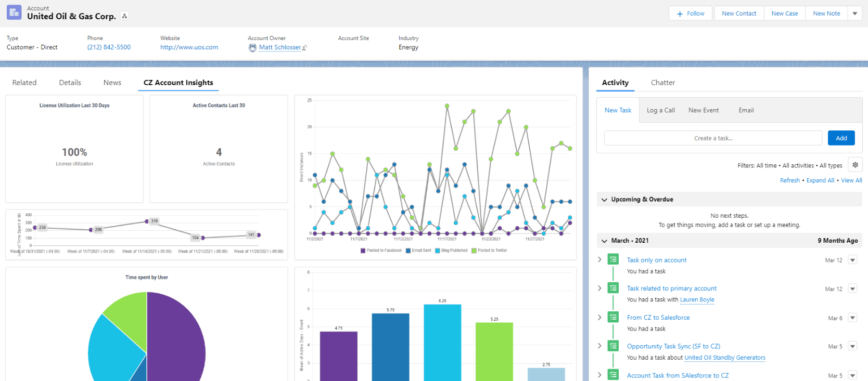The width and height of the screenshot is (868, 381).
Task: Open From CZ to Salesforce task link
Action: [658, 318]
